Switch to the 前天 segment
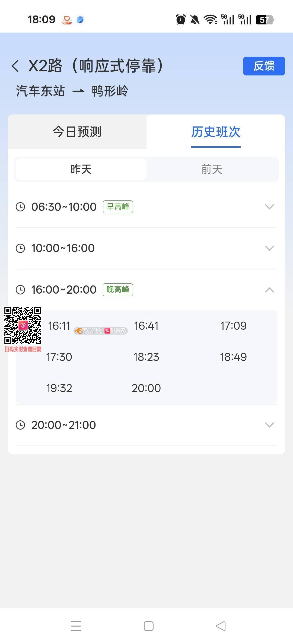Screen dimensions: 293x644 click(x=212, y=169)
